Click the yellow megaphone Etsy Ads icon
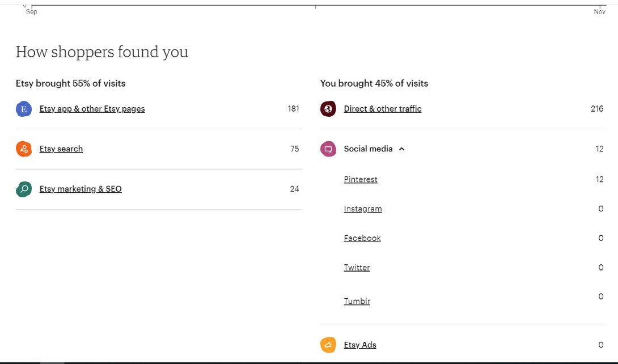Image resolution: width=618 pixels, height=364 pixels. [328, 345]
